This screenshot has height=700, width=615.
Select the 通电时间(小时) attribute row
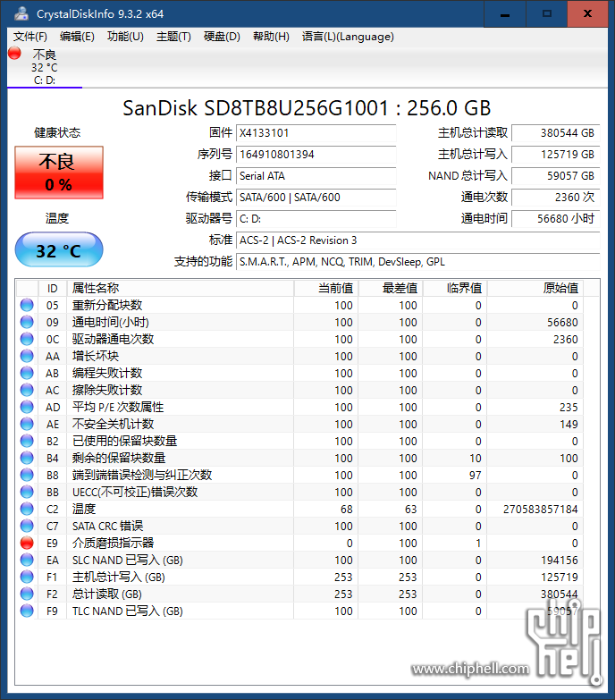pos(300,323)
